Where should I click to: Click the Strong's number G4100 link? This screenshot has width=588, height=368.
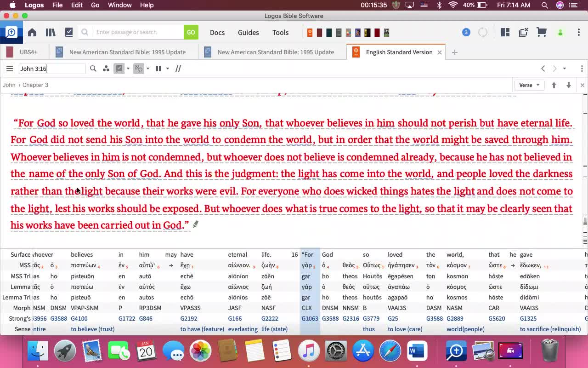[79, 318]
